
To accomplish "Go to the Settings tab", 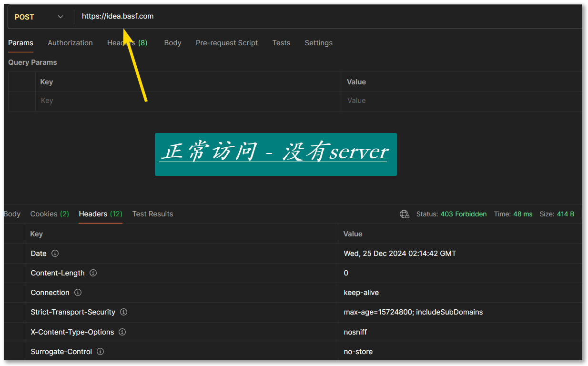I will click(x=318, y=43).
